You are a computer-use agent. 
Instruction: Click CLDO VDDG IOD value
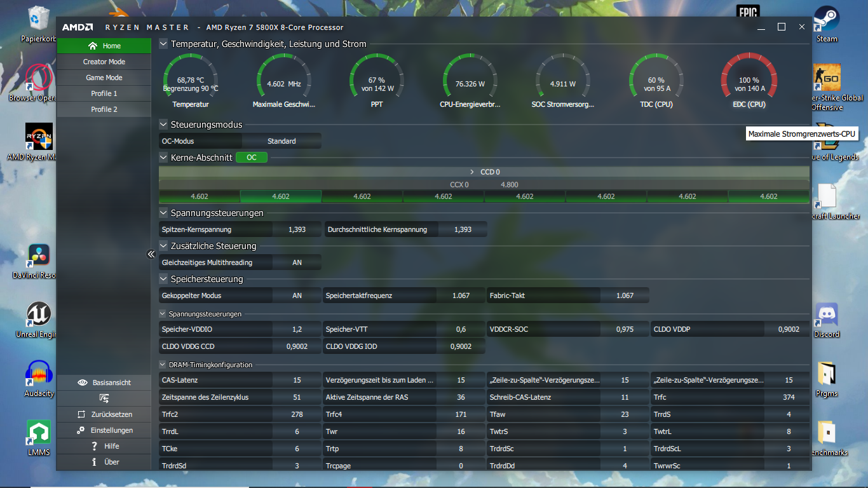(x=461, y=346)
